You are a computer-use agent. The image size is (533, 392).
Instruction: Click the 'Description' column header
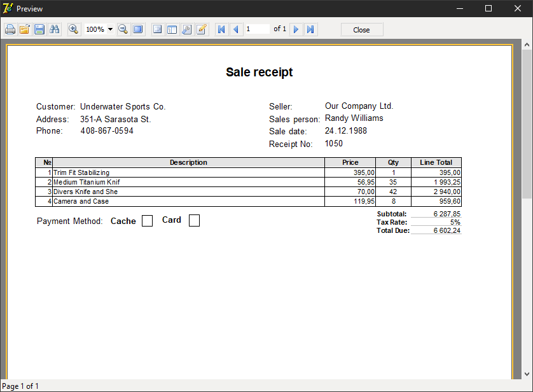[188, 162]
